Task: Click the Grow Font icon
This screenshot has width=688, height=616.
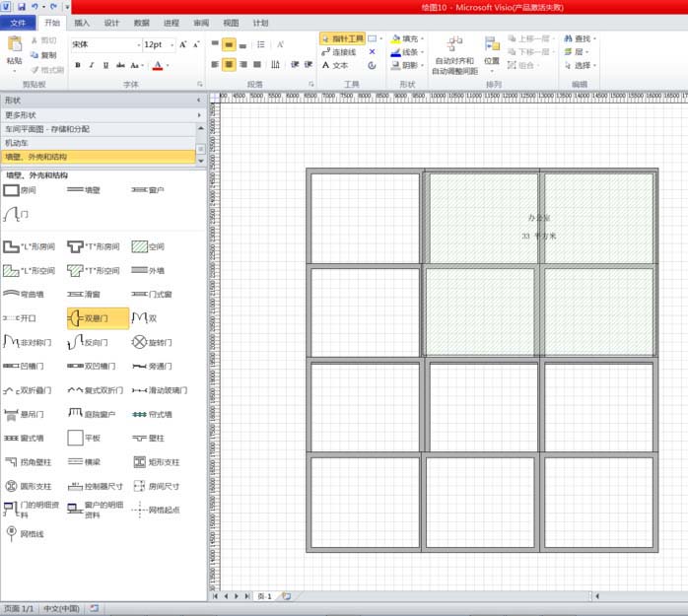Action: point(183,44)
